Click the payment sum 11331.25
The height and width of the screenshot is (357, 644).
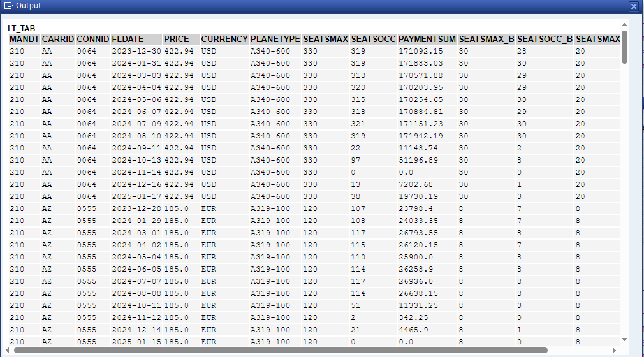pyautogui.click(x=418, y=305)
